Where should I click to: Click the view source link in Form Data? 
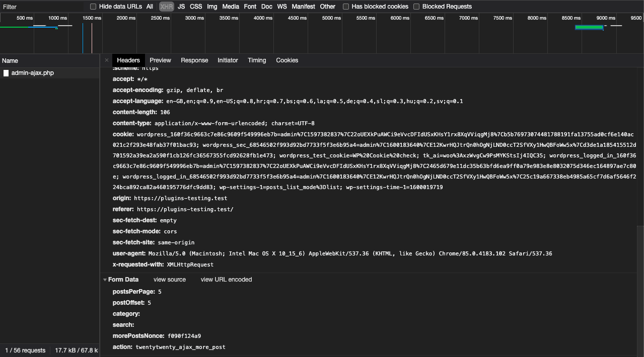tap(170, 279)
